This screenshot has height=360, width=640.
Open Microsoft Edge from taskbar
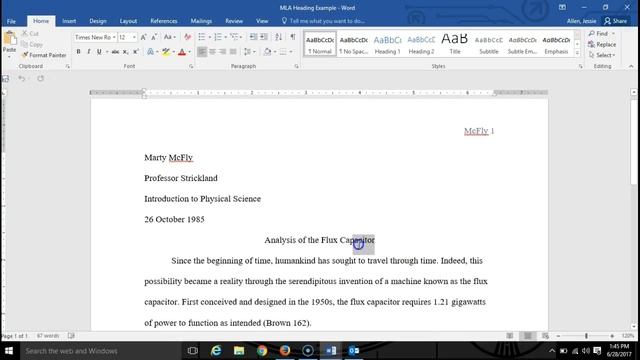[x=216, y=351]
